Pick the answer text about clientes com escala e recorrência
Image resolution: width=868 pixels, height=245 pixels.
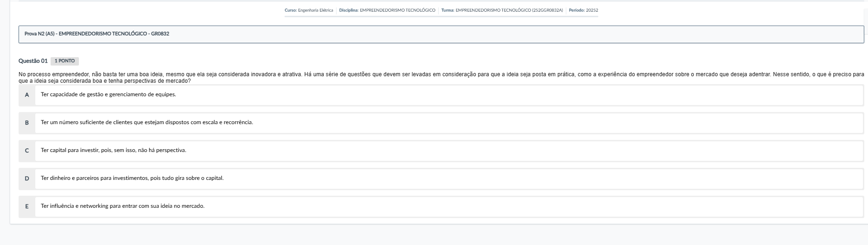click(147, 123)
